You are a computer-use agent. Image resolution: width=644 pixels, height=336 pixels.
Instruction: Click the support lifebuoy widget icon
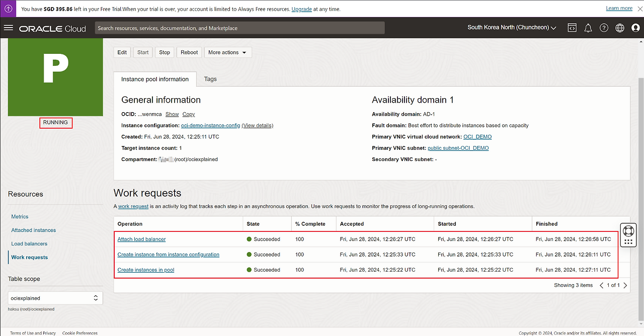coord(628,231)
